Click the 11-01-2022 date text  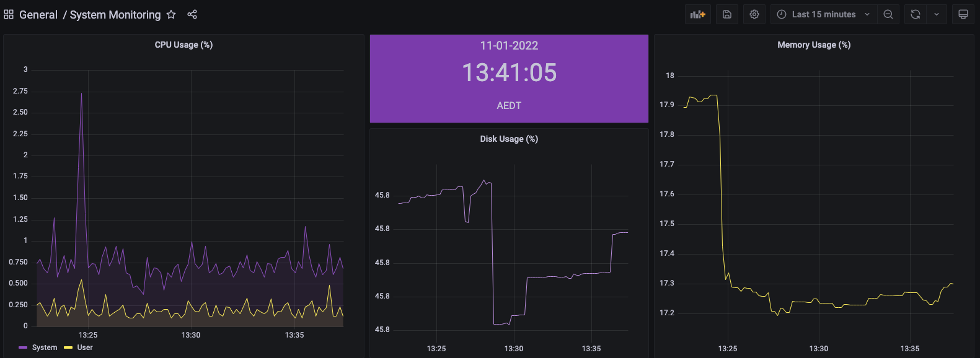509,45
